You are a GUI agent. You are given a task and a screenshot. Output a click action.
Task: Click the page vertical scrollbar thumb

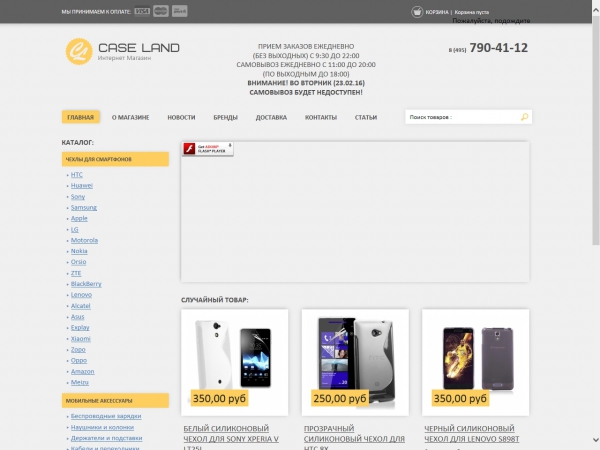pos(596,130)
